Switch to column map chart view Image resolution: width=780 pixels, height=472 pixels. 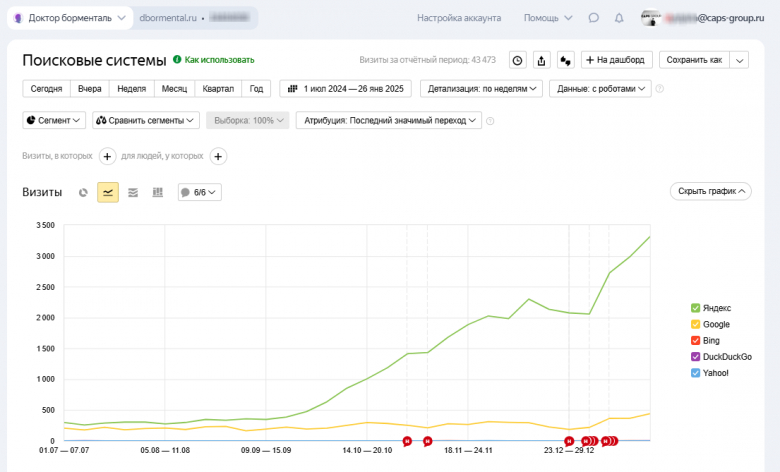pyautogui.click(x=157, y=192)
